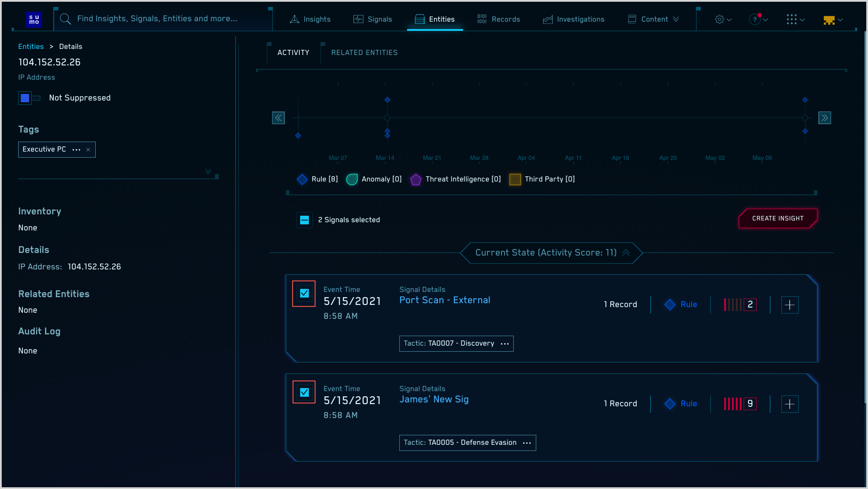This screenshot has height=489, width=868.
Task: Expand the Port Scan signal with plus icon
Action: pos(790,305)
